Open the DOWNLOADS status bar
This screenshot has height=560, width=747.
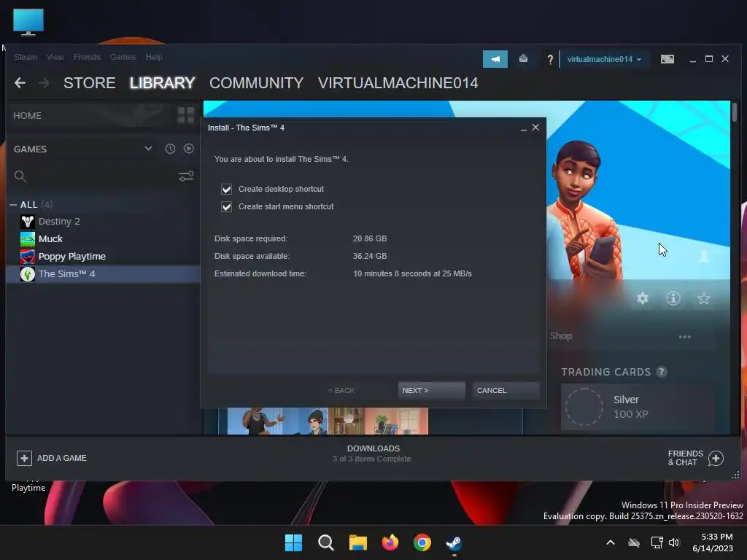tap(373, 454)
